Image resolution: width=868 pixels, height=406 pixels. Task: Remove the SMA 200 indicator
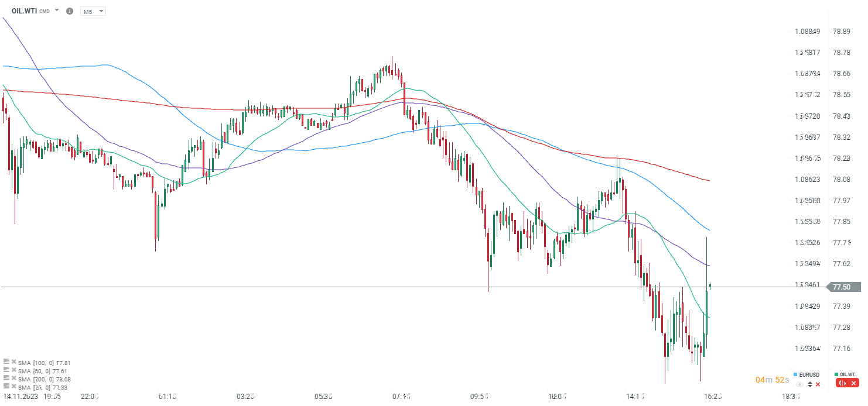click(x=13, y=379)
